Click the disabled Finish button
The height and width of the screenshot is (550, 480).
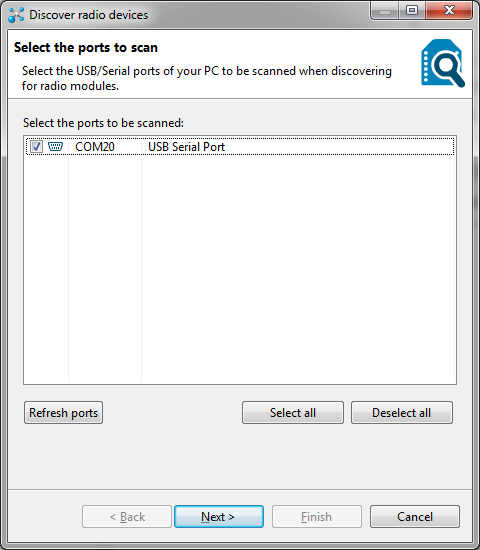(x=316, y=516)
